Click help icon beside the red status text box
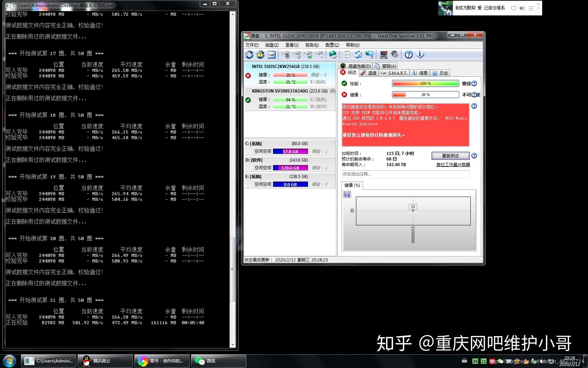Screen dimensions: 588x368 [474, 106]
